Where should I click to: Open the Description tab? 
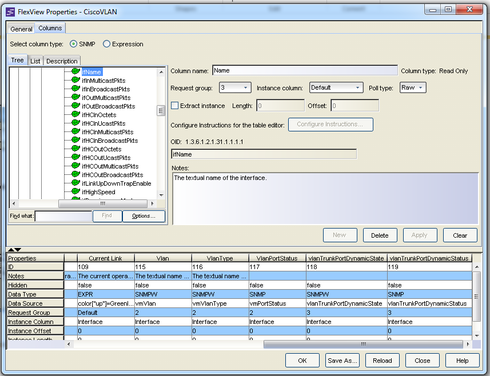(62, 61)
